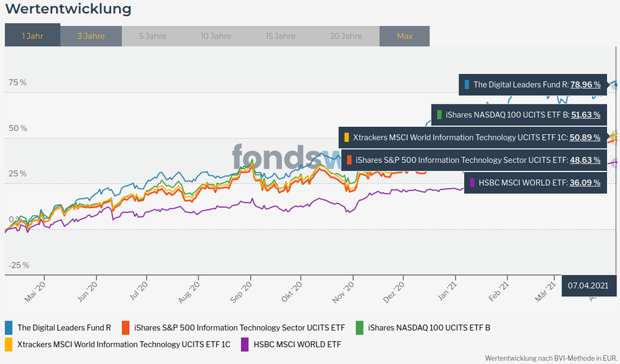This screenshot has height=364, width=620.
Task: Show the Max time range
Action: pyautogui.click(x=404, y=36)
